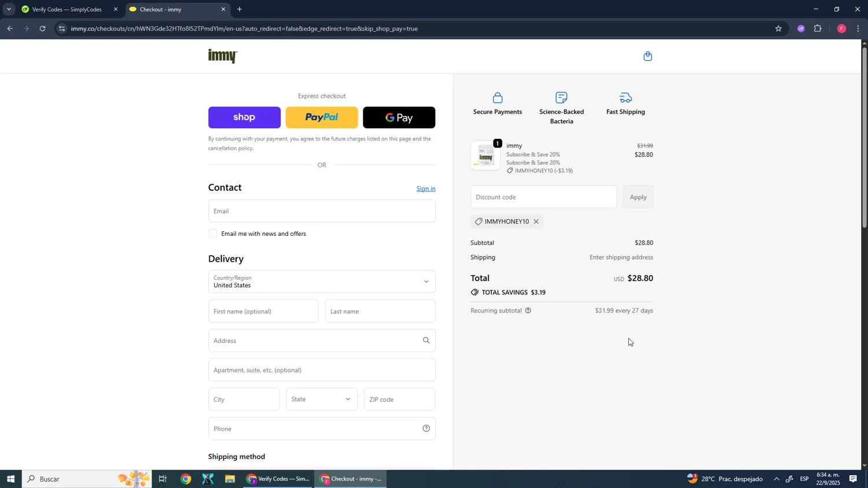Viewport: 868px width, 488px height.
Task: Open the shopping bag cart icon
Action: [x=648, y=56]
